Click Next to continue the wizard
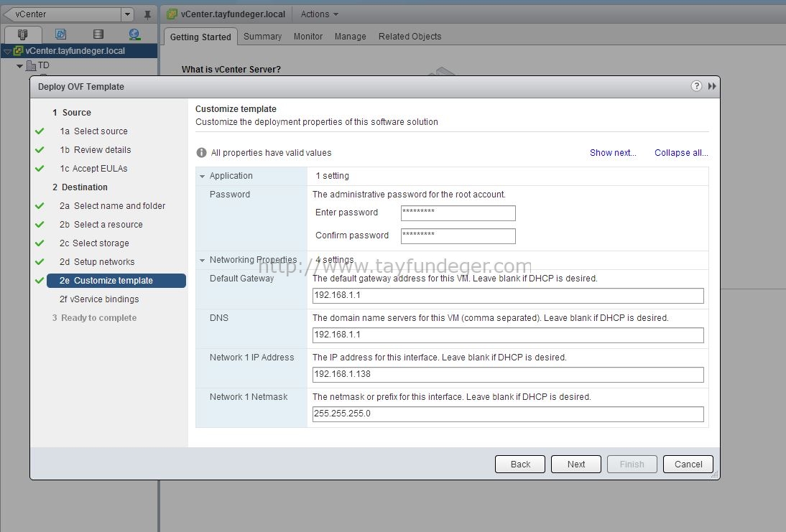This screenshot has width=786, height=532. 576,464
